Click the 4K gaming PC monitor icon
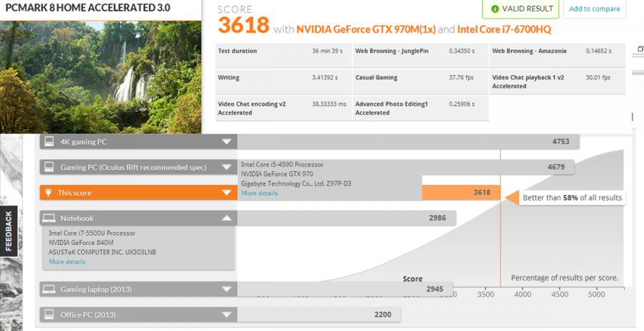The height and width of the screenshot is (331, 644). point(49,142)
